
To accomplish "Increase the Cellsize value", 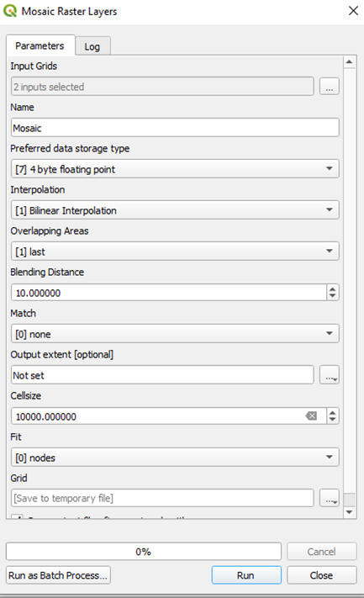I will coord(333,412).
